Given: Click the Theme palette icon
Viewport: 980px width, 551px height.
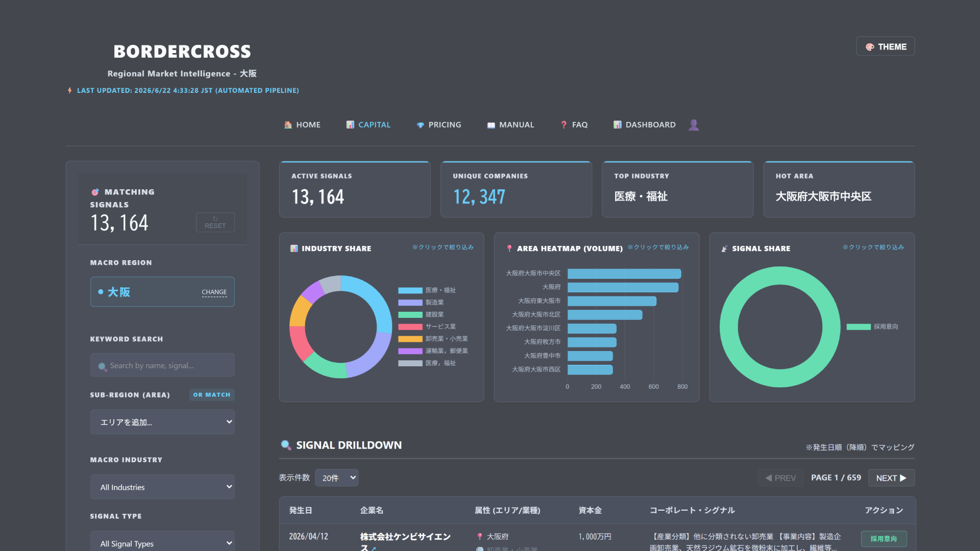Looking at the screenshot, I should [x=870, y=47].
